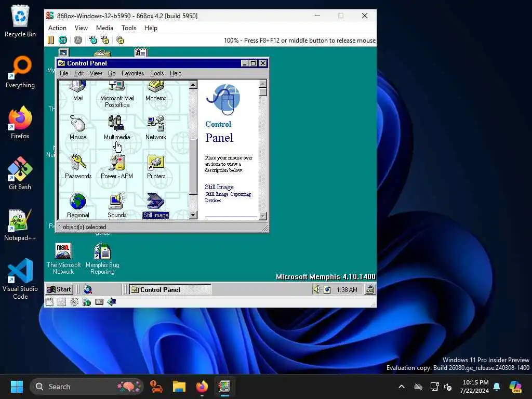Click the 86Box status bar CD-ROM icon

pyautogui.click(x=74, y=302)
